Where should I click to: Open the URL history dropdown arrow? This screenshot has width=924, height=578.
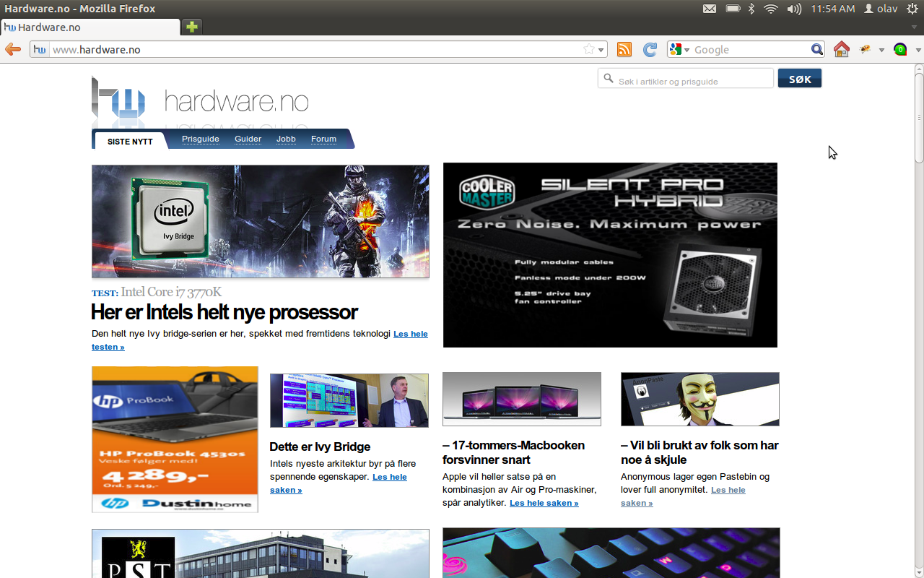pyautogui.click(x=601, y=50)
